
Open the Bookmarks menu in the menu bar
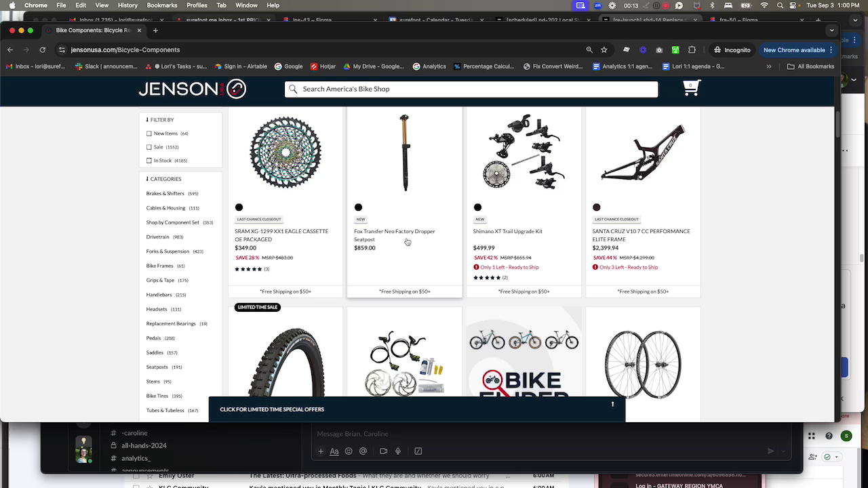162,5
